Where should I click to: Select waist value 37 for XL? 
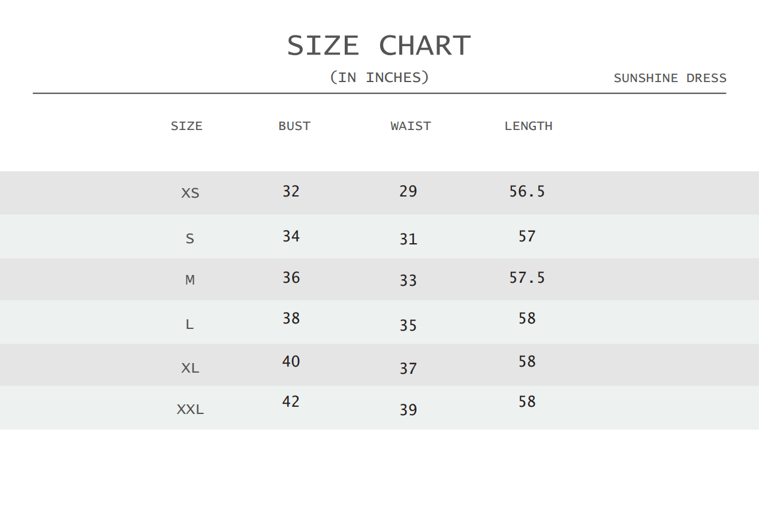[408, 368]
